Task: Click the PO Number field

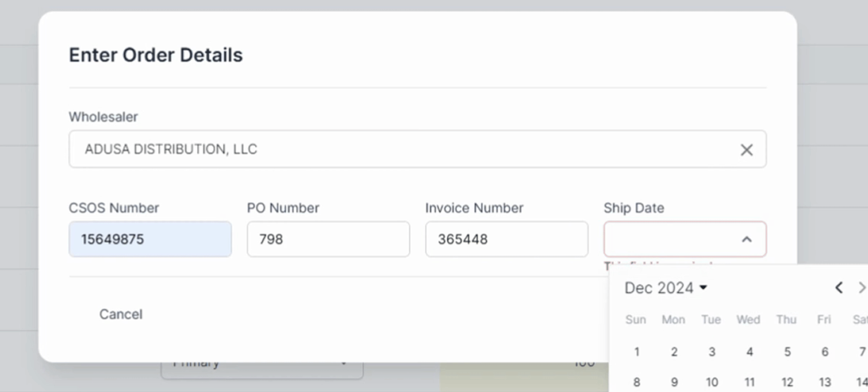Action: click(x=328, y=239)
